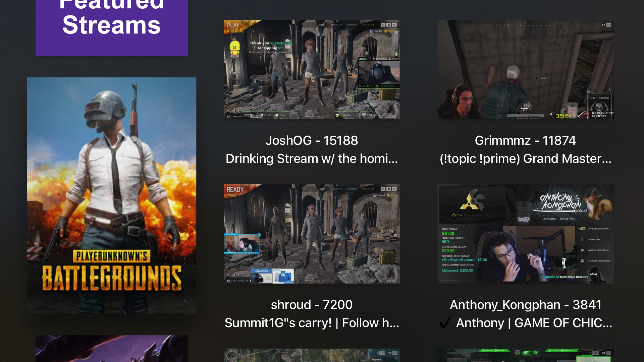Screen dimensions: 644x362
Task: Open the Anthony_Kongphan stream thumbnail
Action: [525, 234]
